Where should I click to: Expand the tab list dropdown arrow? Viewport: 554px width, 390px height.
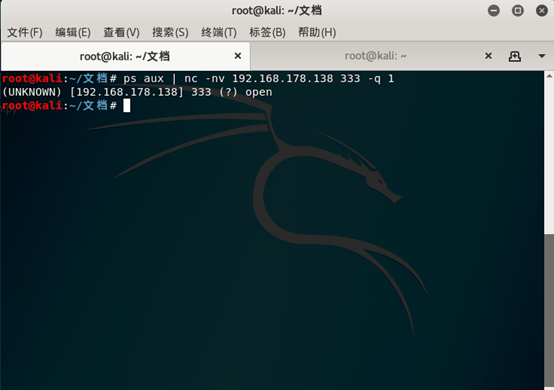pos(542,56)
